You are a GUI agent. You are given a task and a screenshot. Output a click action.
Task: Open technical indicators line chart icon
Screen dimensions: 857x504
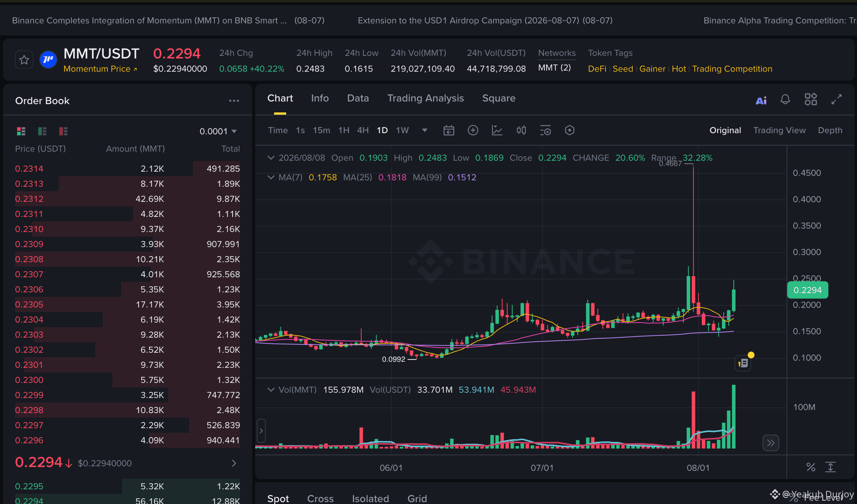pos(497,131)
